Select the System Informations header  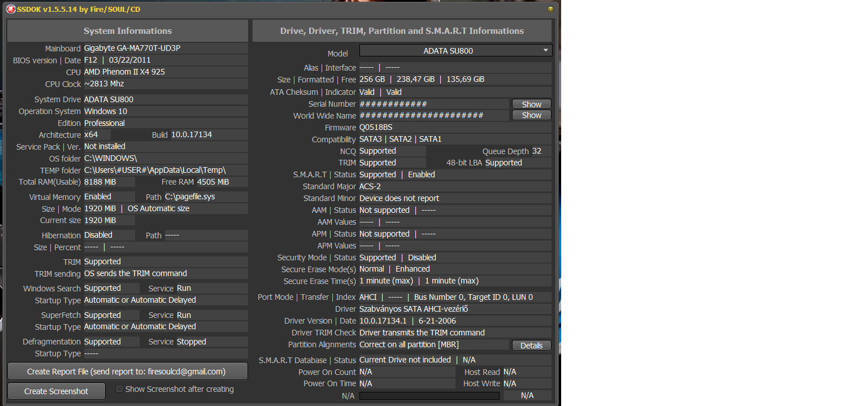pyautogui.click(x=128, y=31)
